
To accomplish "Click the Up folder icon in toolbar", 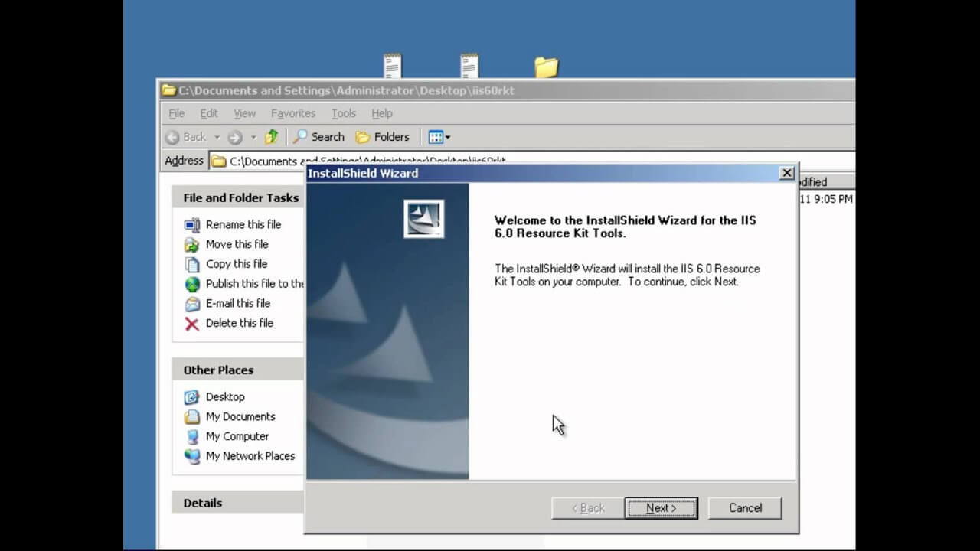I will (272, 137).
